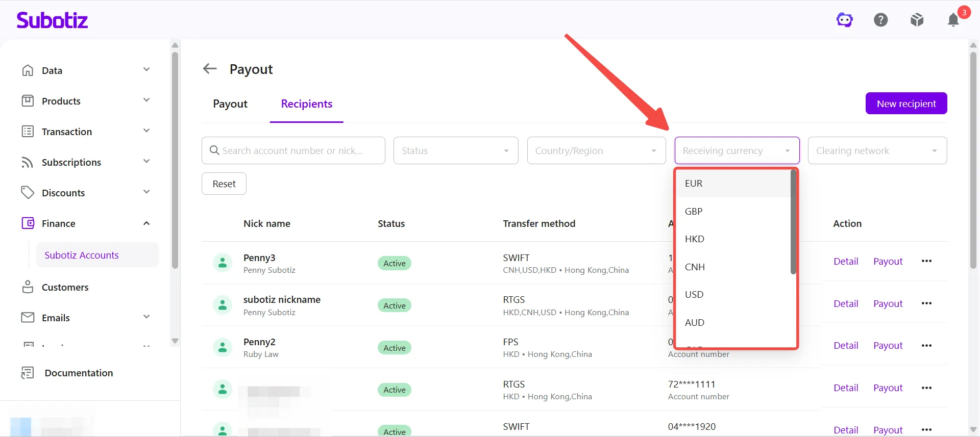Open more actions menu for Penny2 row
Image resolution: width=980 pixels, height=437 pixels.
point(927,346)
